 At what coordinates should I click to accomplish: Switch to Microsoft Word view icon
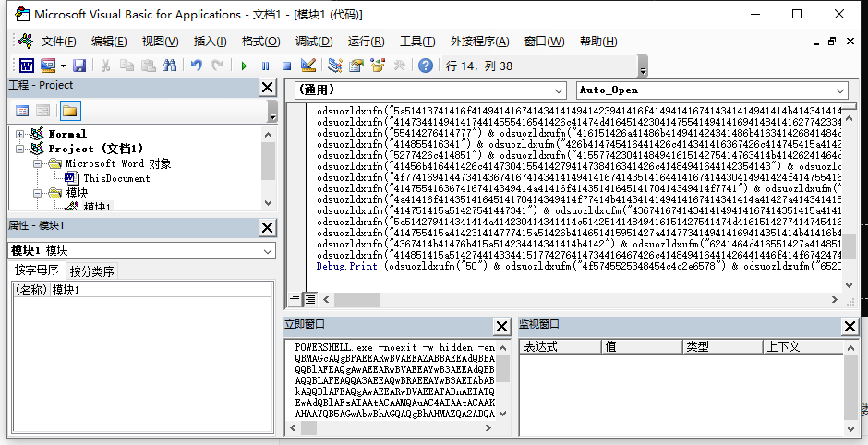click(27, 66)
